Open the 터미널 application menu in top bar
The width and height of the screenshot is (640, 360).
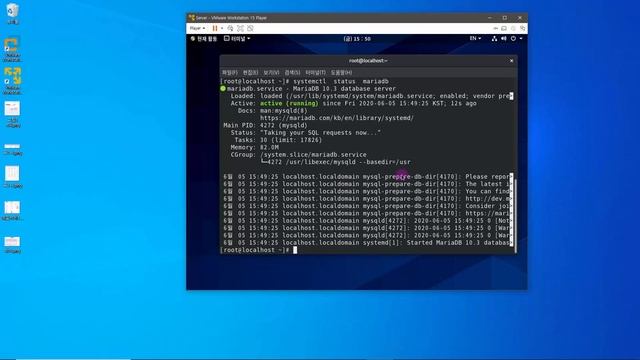pyautogui.click(x=237, y=39)
